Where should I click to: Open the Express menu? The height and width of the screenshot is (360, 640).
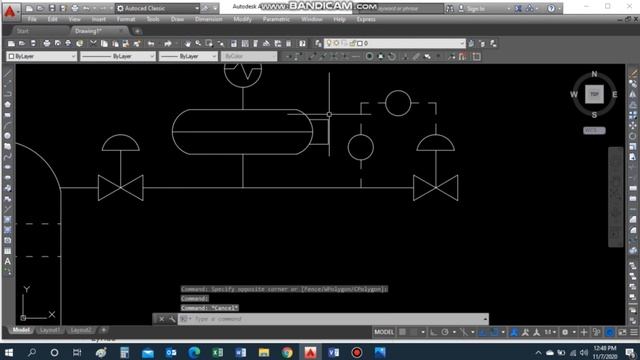tap(366, 19)
